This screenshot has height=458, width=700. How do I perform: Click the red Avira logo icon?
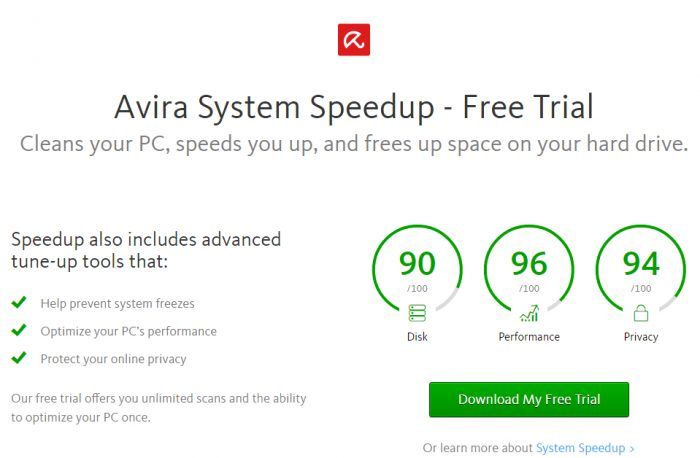click(354, 40)
